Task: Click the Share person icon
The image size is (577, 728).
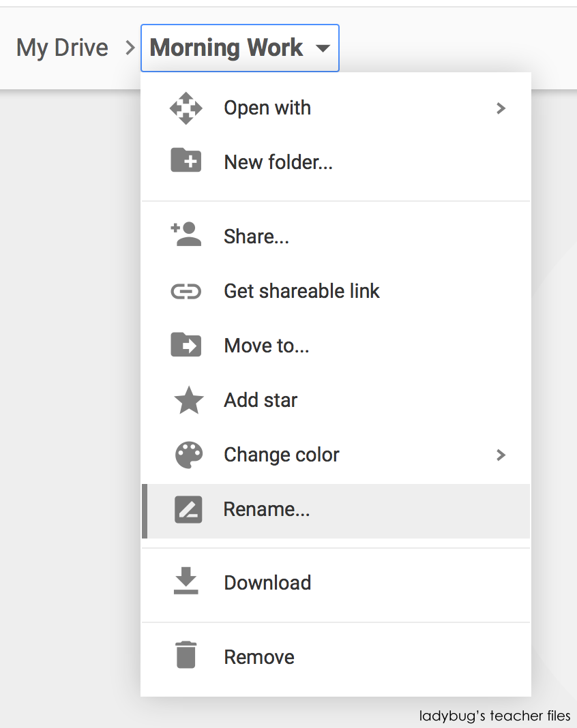Action: [x=186, y=235]
